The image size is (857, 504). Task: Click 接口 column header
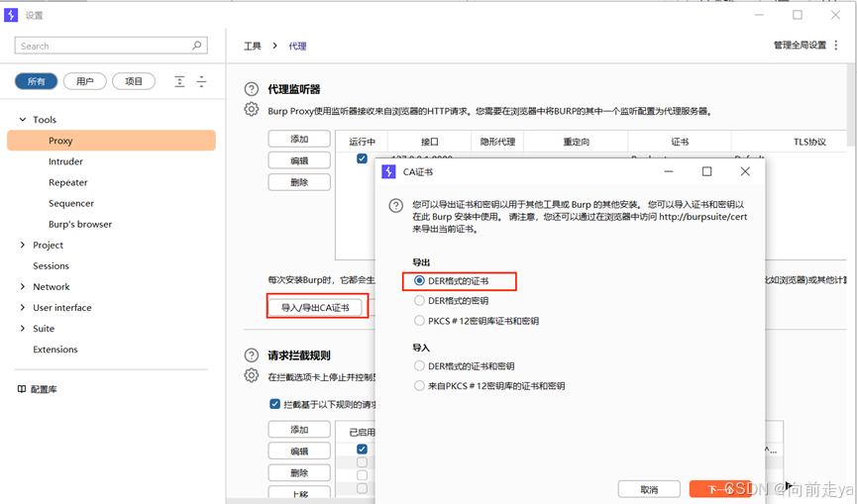[x=430, y=142]
